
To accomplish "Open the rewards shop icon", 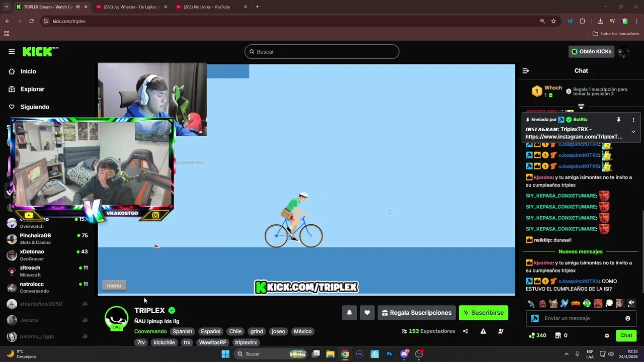I will point(558,335).
